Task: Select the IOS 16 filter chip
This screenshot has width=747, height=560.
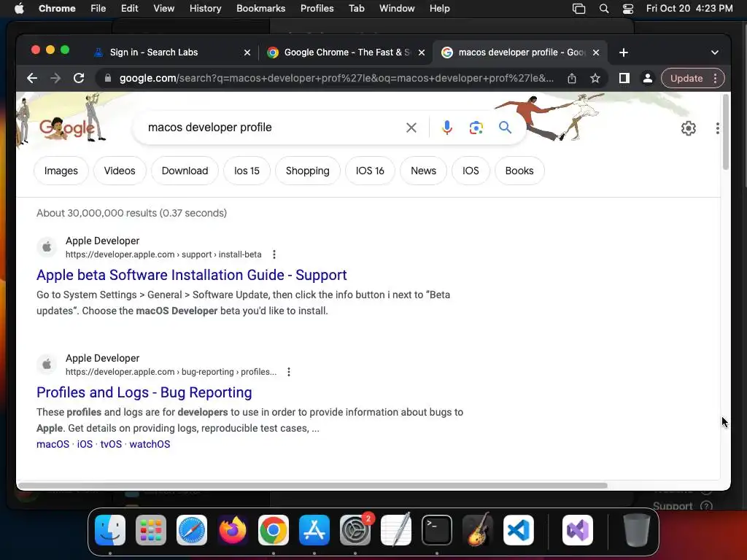Action: [370, 171]
